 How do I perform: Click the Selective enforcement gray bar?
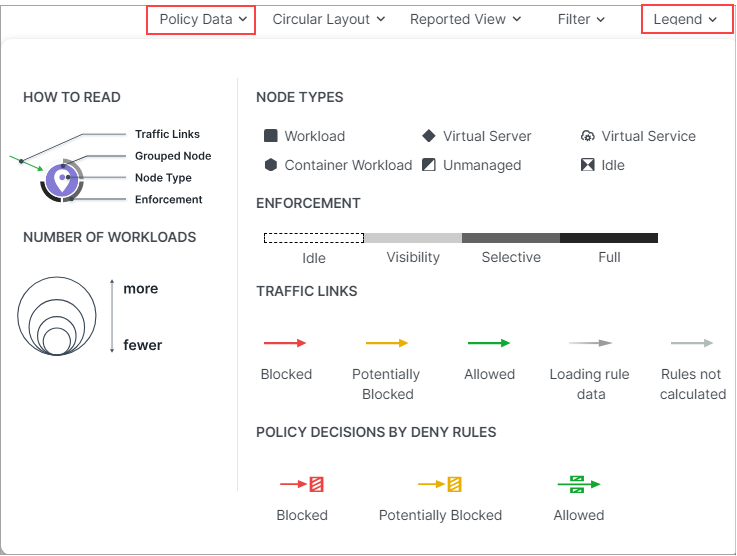pyautogui.click(x=511, y=238)
